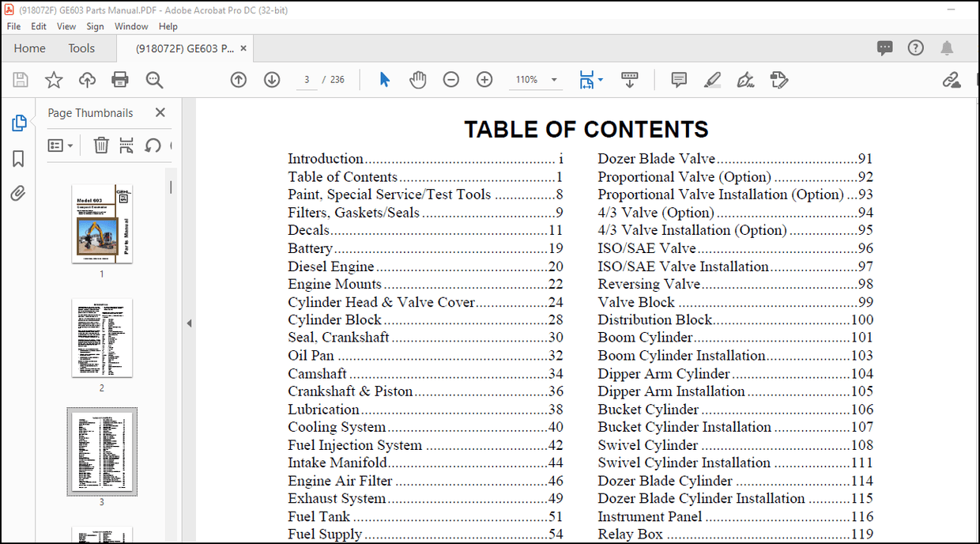Zoom out using the minus icon
This screenshot has width=980, height=544.
(451, 79)
